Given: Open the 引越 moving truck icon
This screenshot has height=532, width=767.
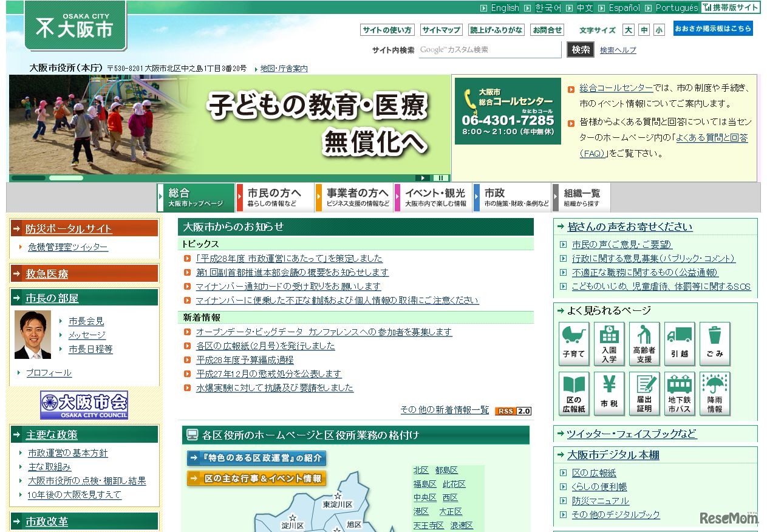Looking at the screenshot, I should coord(680,344).
